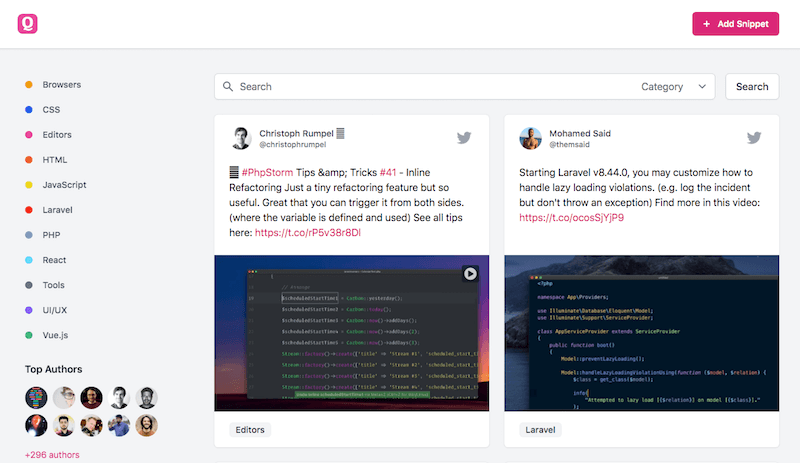Click the Add Snippet button
The height and width of the screenshot is (463, 800).
[x=735, y=24]
